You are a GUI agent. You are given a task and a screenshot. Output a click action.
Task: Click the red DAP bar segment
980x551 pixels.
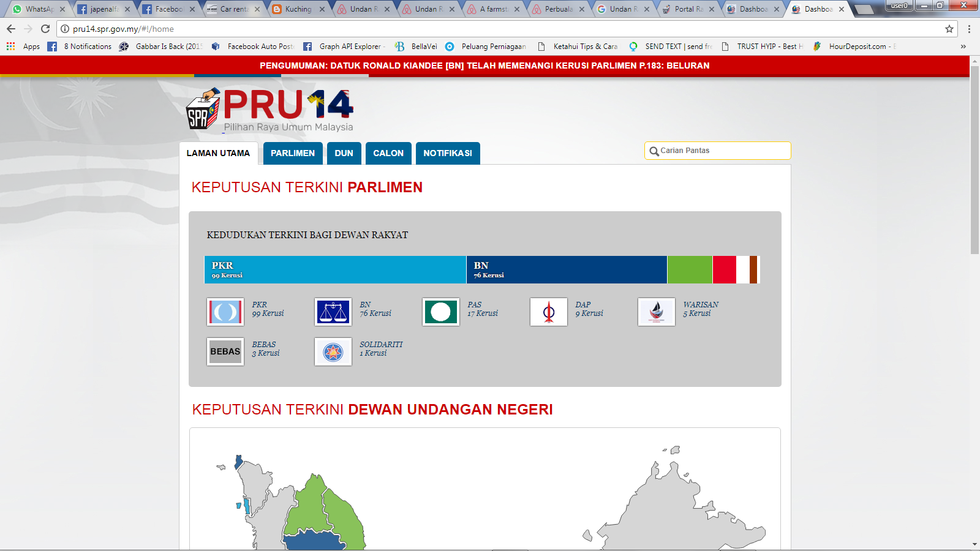725,269
